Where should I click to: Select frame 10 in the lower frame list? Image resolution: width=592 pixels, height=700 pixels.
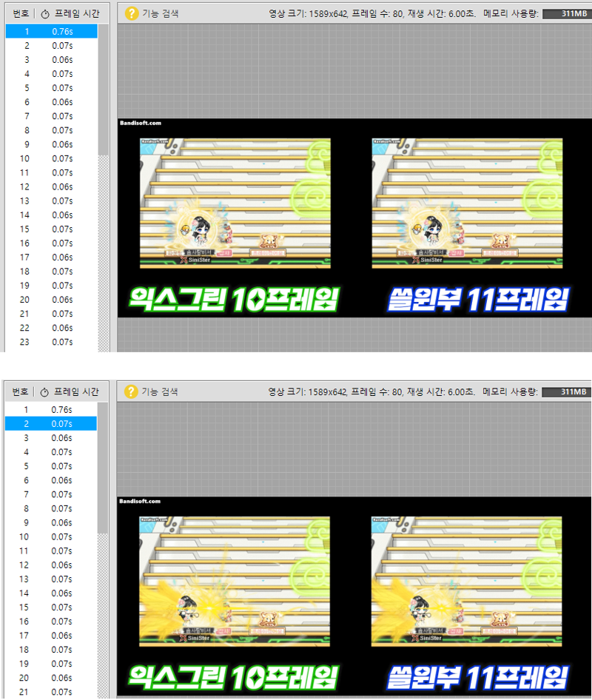(x=51, y=536)
